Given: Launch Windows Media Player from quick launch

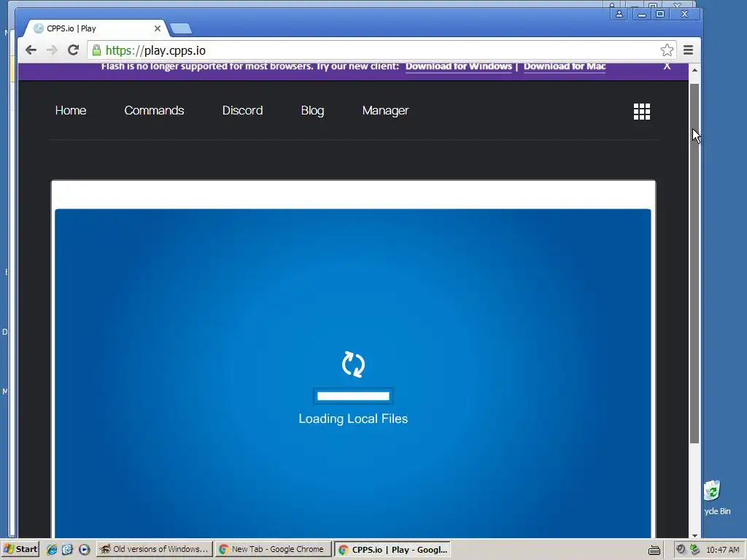Looking at the screenshot, I should coord(84,550).
